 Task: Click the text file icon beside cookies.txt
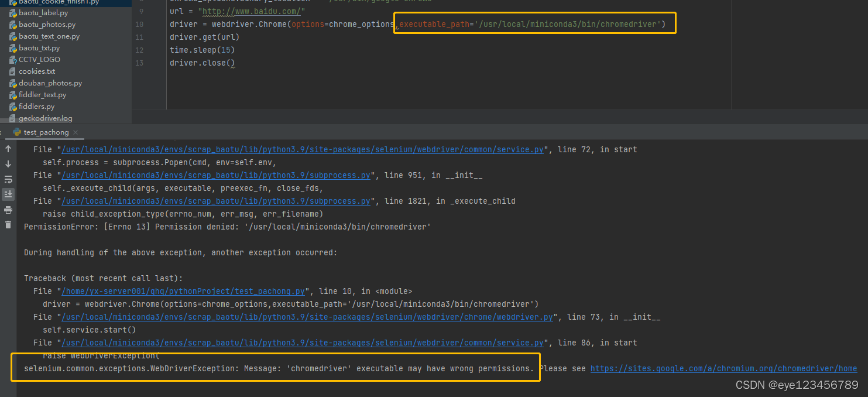coord(13,71)
